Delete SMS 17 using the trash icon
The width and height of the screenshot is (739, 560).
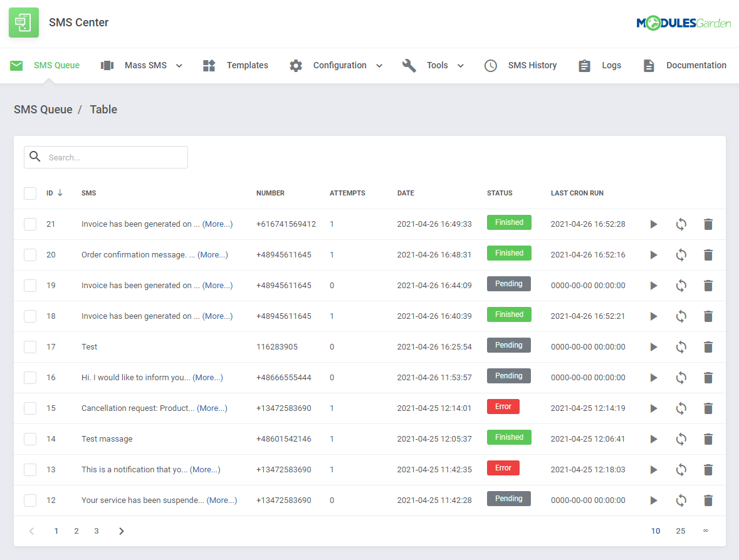pyautogui.click(x=708, y=347)
